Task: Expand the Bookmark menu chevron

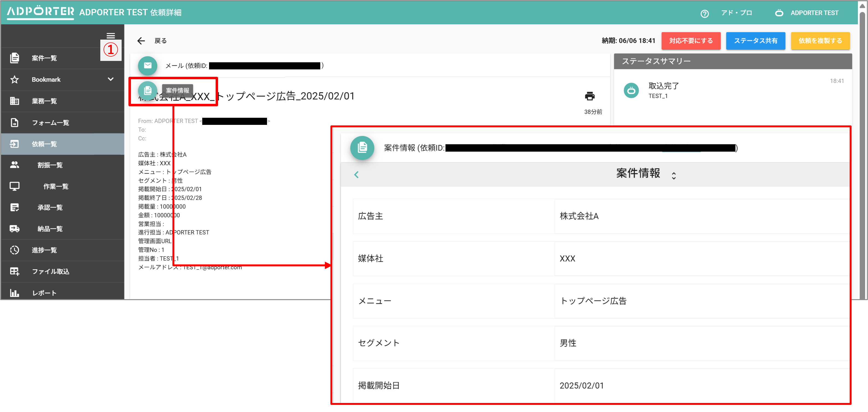Action: pyautogui.click(x=110, y=79)
